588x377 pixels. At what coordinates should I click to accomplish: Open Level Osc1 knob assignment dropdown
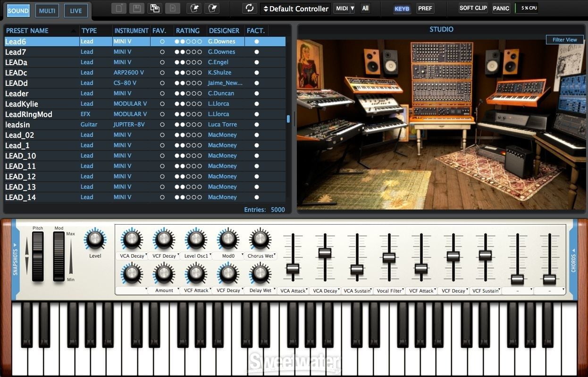coord(196,256)
